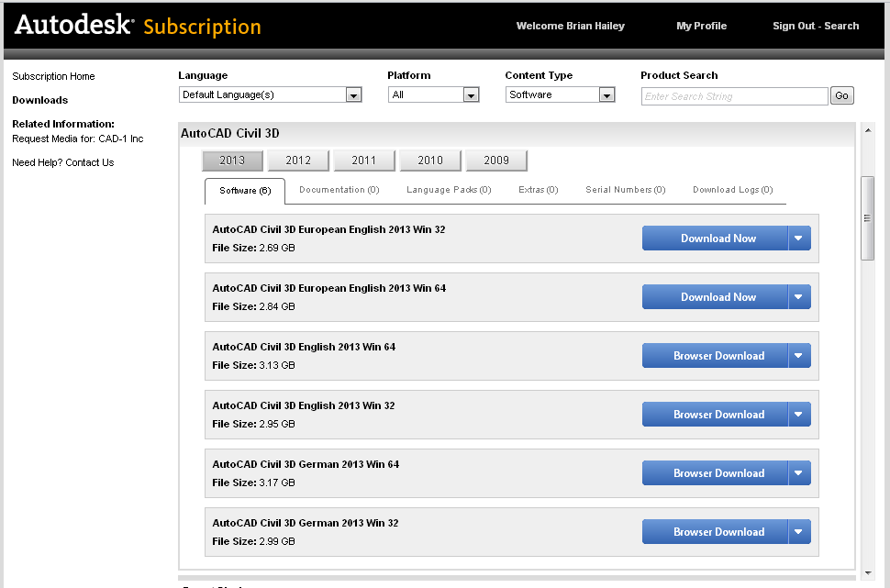Click title AutoCAD Civil 3D German 2013 Win 64
The width and height of the screenshot is (890, 588).
pyautogui.click(x=306, y=464)
